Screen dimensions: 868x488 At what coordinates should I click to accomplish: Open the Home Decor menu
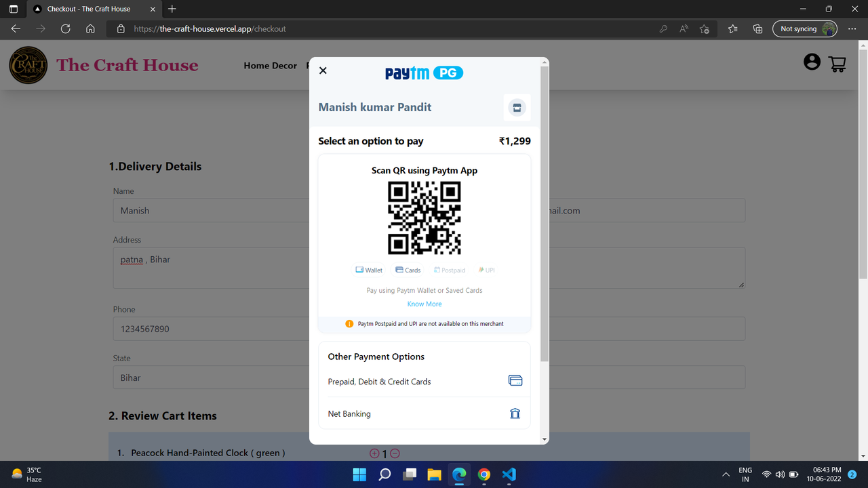pos(271,66)
